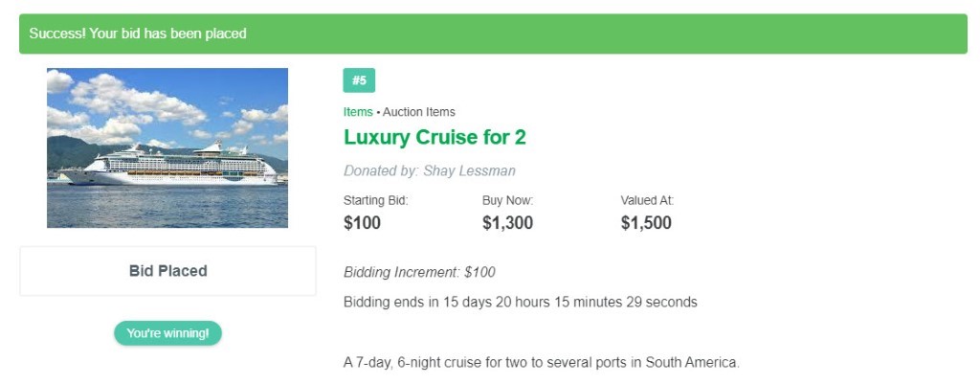Click the Starting Bid label
The width and height of the screenshot is (980, 384).
(x=375, y=201)
